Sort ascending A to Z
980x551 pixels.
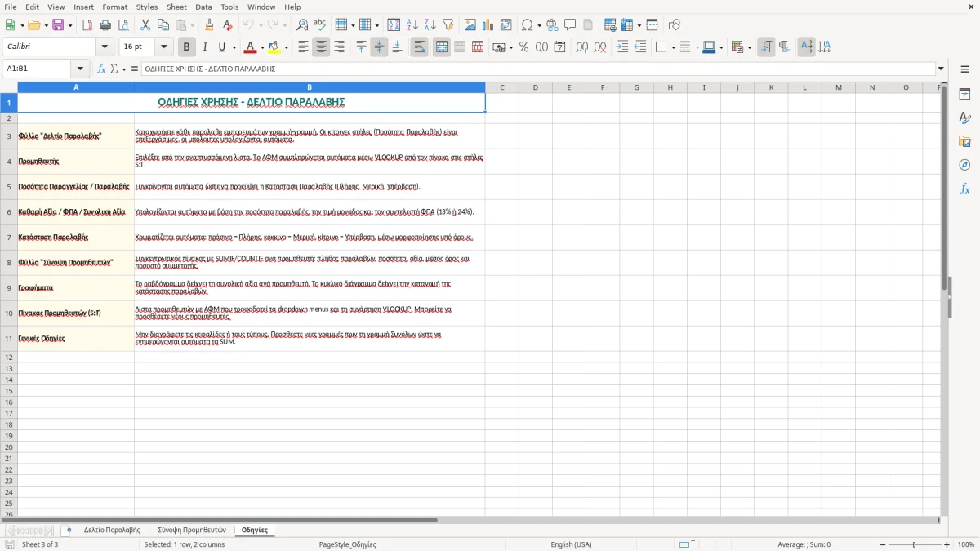pyautogui.click(x=412, y=25)
